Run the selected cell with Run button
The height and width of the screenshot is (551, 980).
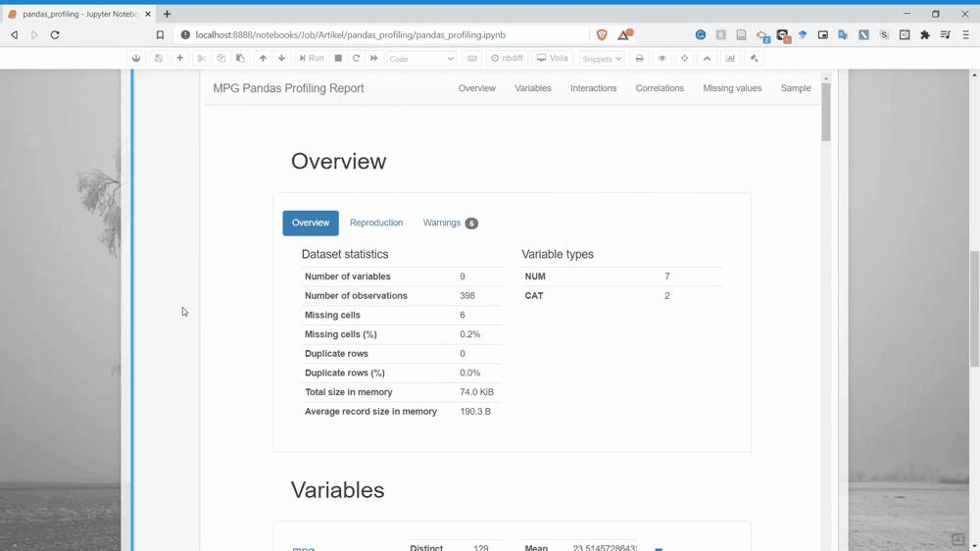[312, 58]
